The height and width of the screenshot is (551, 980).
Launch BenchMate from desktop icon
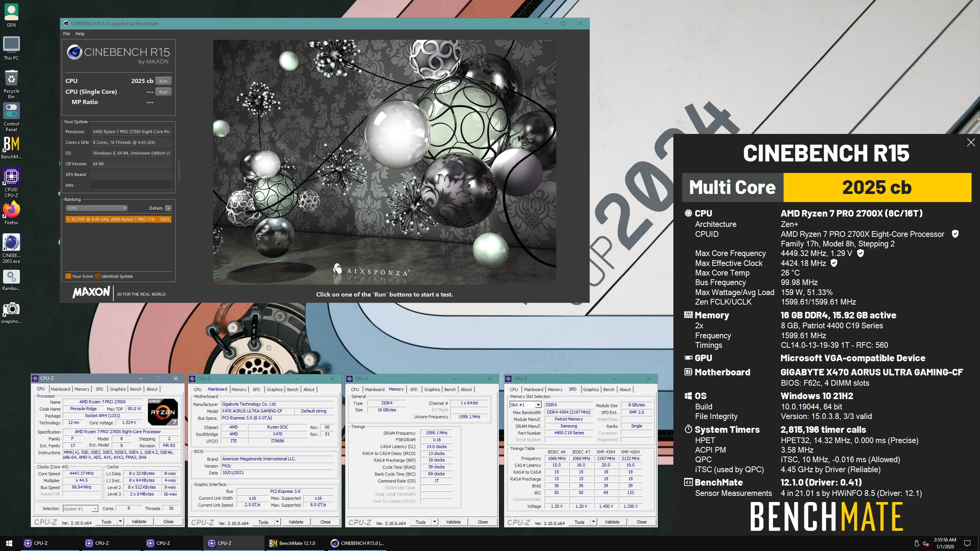(11, 148)
